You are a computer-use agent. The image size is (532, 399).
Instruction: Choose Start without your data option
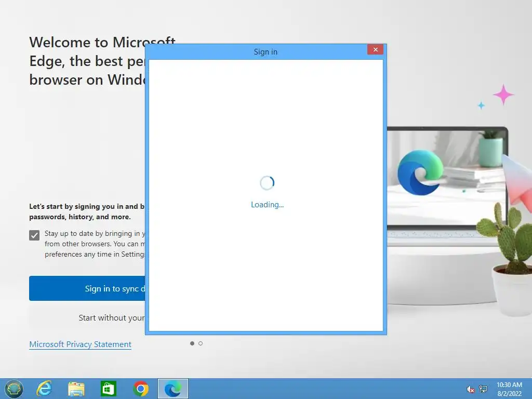click(87, 318)
